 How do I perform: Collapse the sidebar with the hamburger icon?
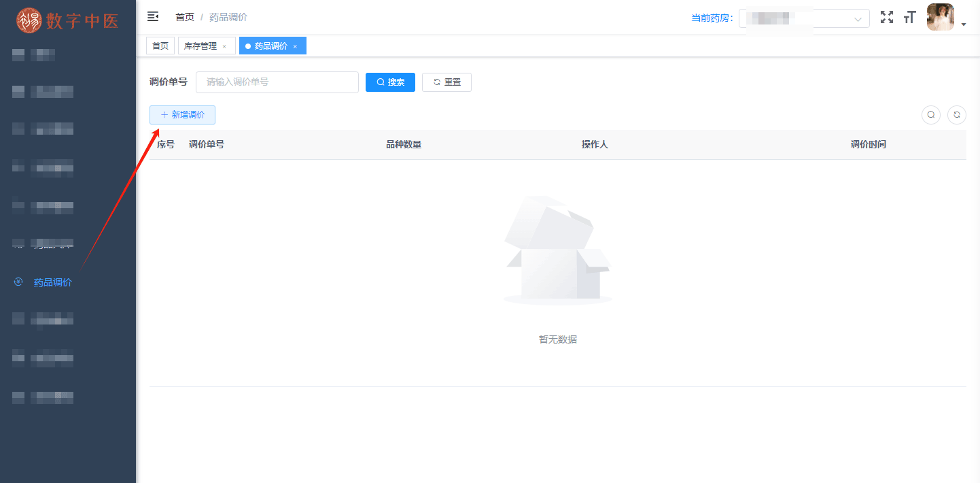click(153, 17)
